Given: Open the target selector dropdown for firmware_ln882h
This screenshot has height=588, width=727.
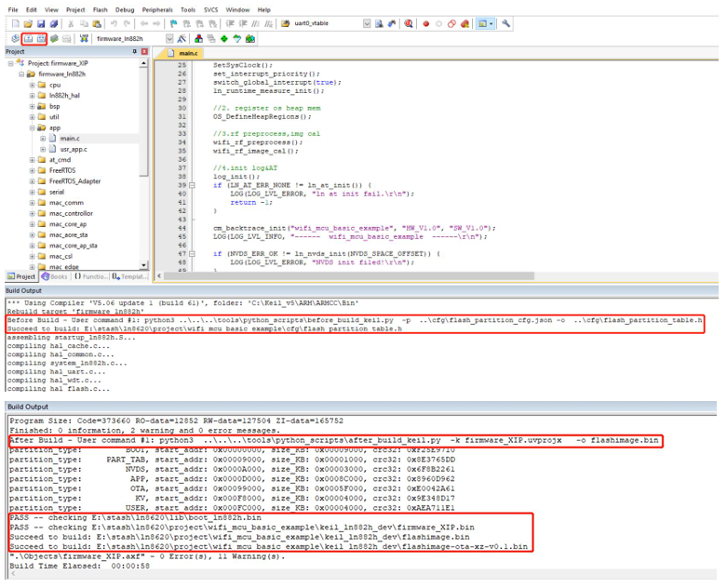Looking at the screenshot, I should (169, 39).
